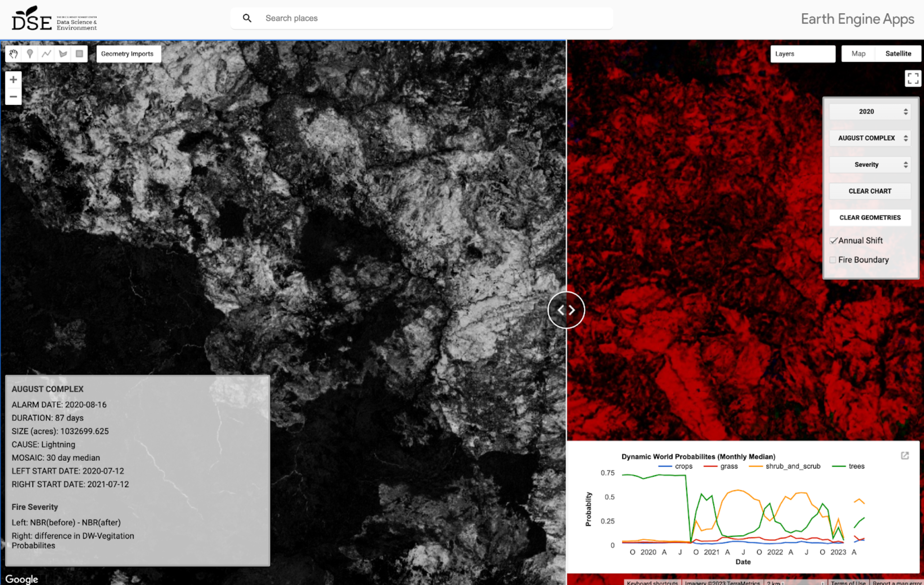The height and width of the screenshot is (585, 924).
Task: Click the search magnifier icon
Action: pyautogui.click(x=247, y=18)
